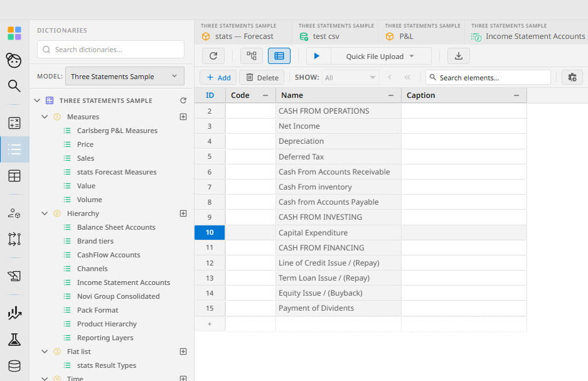
Task: Open the lab flask icon in sidebar
Action: pyautogui.click(x=14, y=340)
